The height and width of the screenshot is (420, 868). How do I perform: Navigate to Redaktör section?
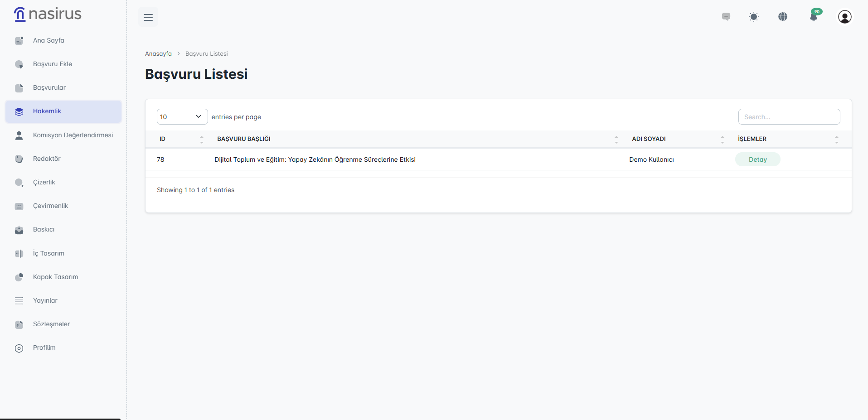(x=47, y=159)
